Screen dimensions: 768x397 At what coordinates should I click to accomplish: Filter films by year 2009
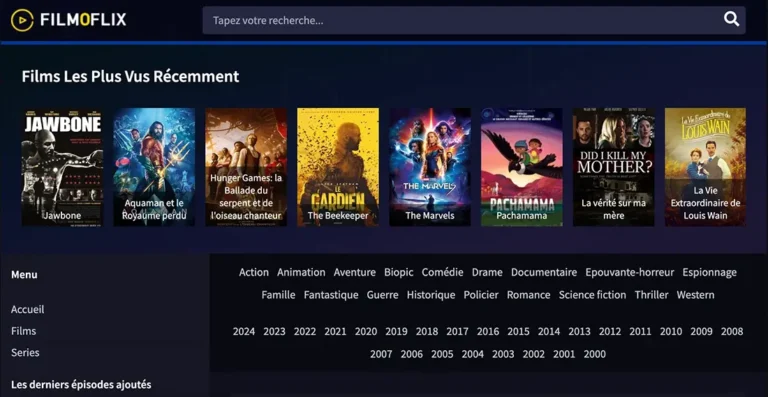pos(701,331)
